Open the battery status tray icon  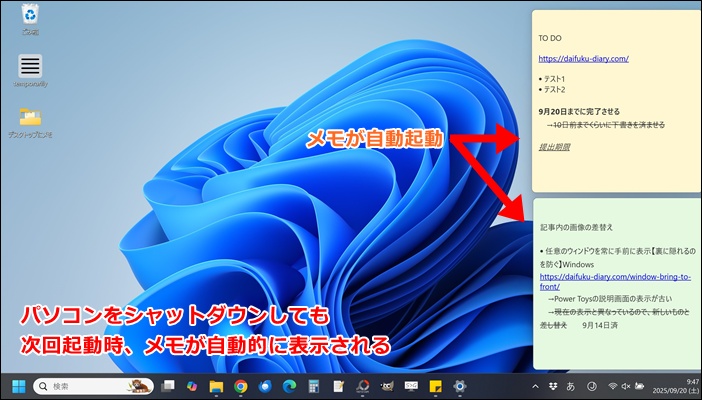(640, 386)
